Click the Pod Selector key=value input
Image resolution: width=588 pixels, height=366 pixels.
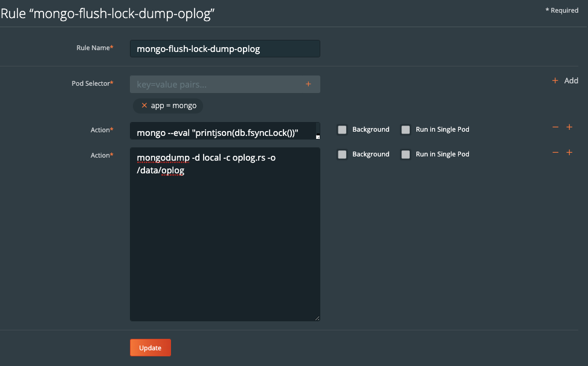[x=218, y=85]
